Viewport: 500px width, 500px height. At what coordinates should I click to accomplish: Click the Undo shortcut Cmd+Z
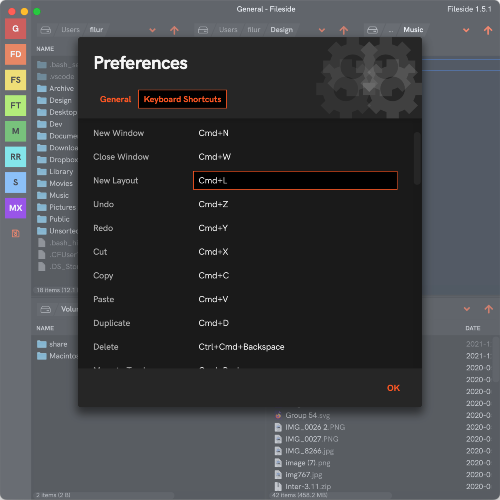click(213, 204)
